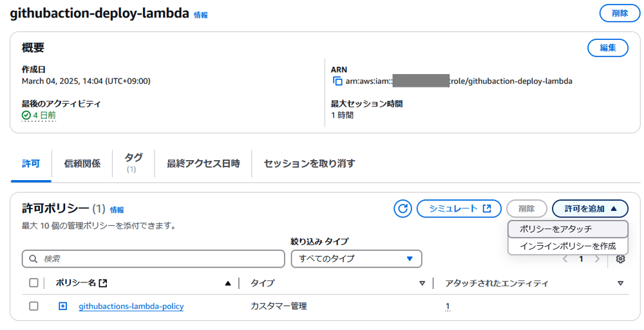Choose インラインポリシーを作成 menu item

point(568,246)
